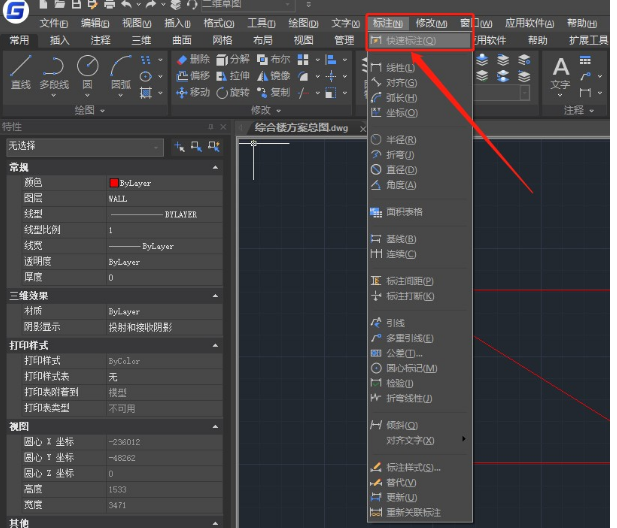This screenshot has width=617, height=528.
Task: Choose 折弯线性(J) jogged linear
Action: tap(419, 398)
